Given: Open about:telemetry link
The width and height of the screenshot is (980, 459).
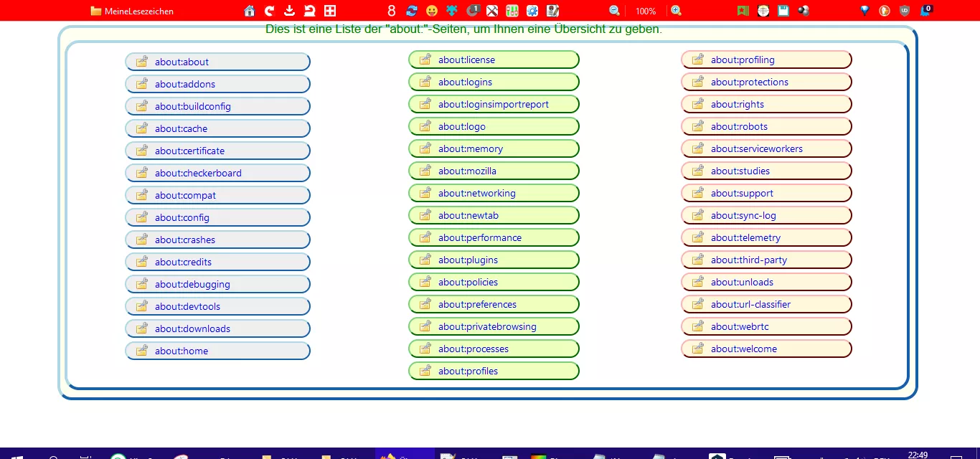Looking at the screenshot, I should (766, 237).
